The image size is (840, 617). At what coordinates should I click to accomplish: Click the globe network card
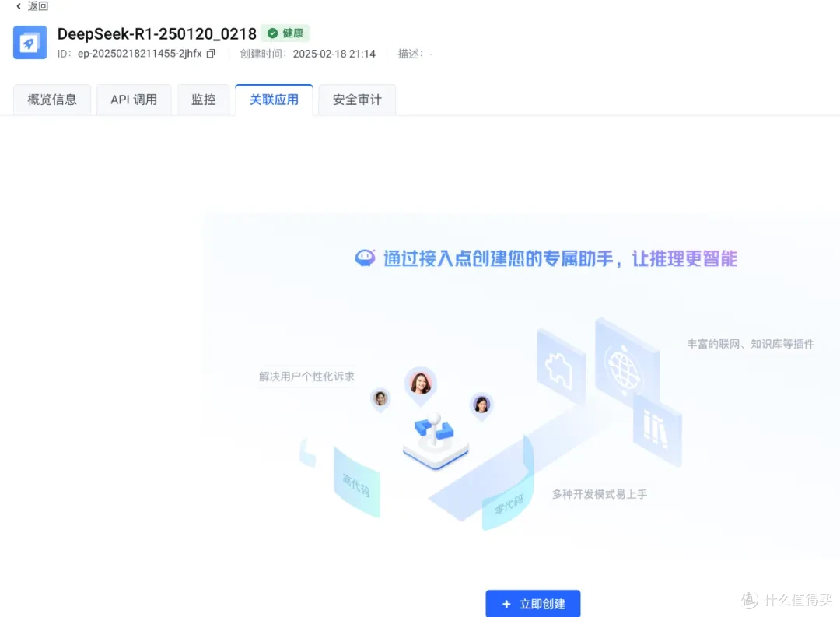[627, 363]
